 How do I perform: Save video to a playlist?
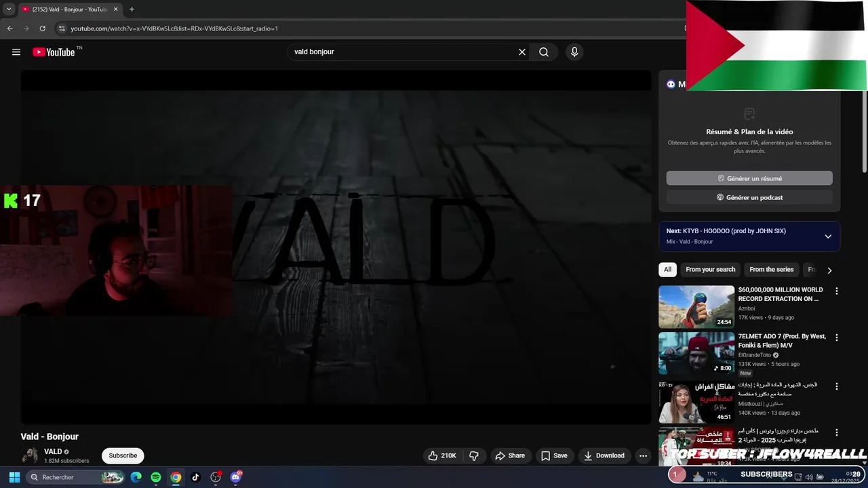point(554,455)
